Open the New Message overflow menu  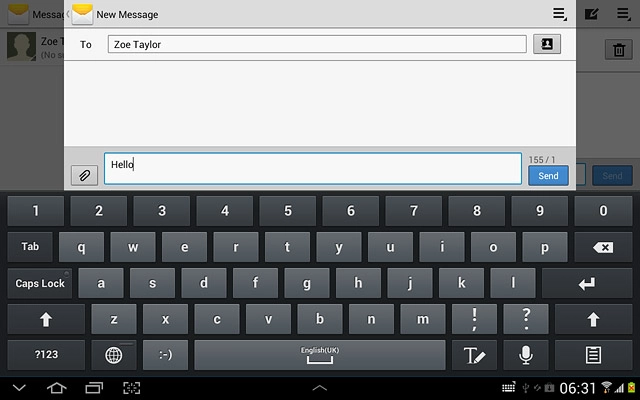[x=560, y=14]
